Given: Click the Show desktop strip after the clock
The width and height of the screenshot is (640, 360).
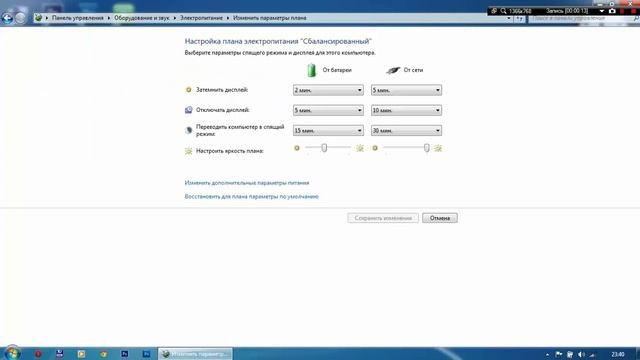Looking at the screenshot, I should coord(637,354).
